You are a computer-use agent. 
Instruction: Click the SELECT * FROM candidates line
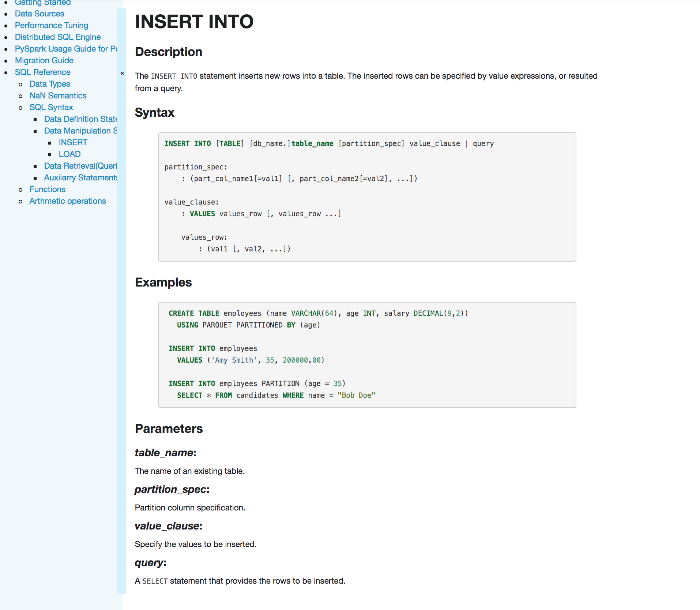(276, 395)
